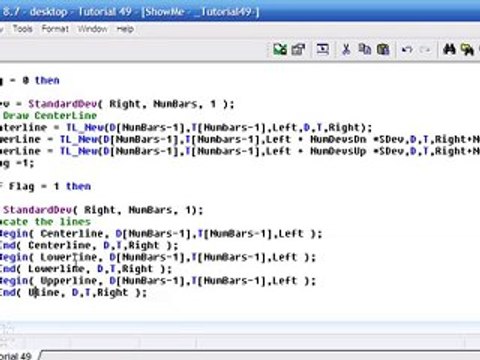480x360 pixels.
Task: Click 'StandardDev( Right, NumBars, 1);' line
Action: 103,210
